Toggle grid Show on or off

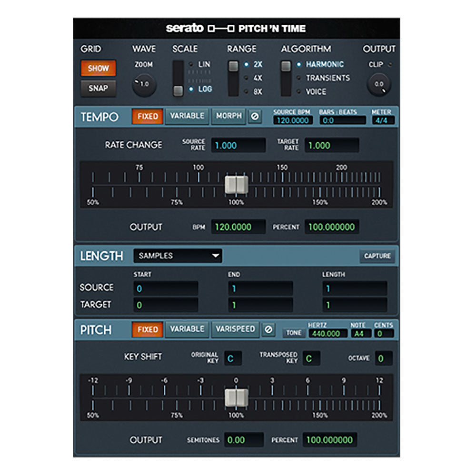[98, 68]
